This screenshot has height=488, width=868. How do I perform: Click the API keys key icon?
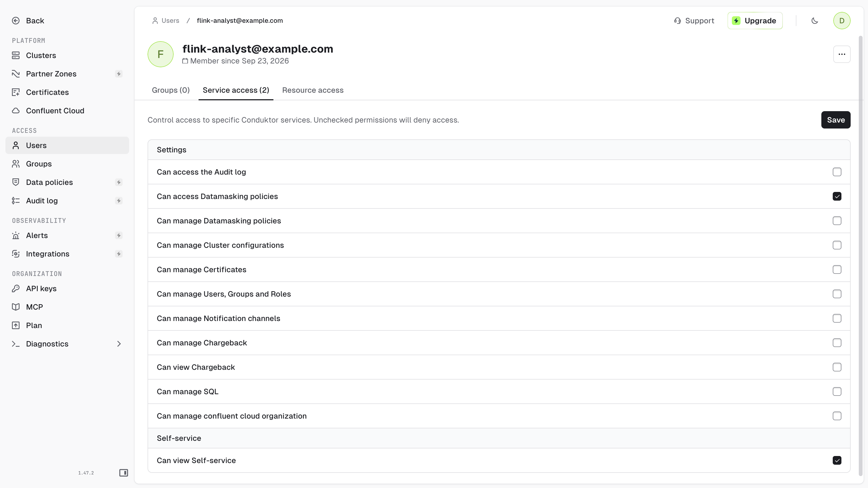16,289
